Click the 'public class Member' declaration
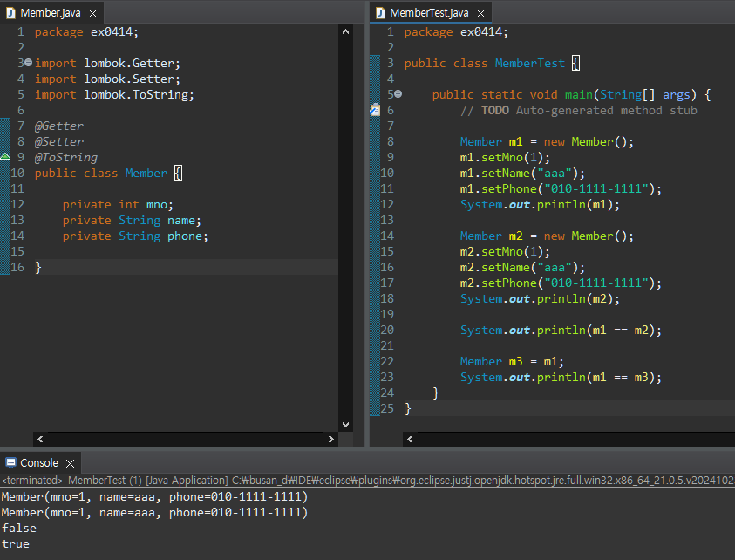 (101, 173)
